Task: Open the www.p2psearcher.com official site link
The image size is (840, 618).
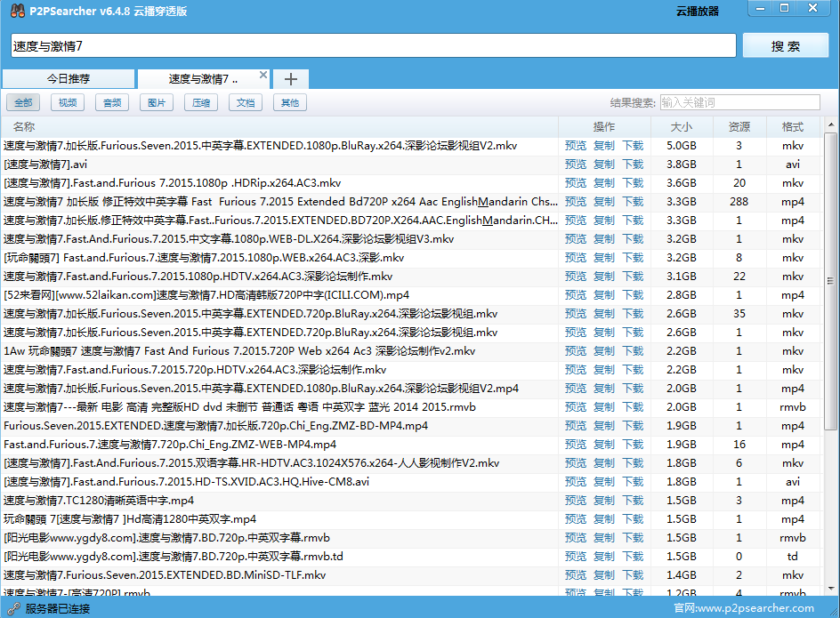Action: tap(755, 608)
